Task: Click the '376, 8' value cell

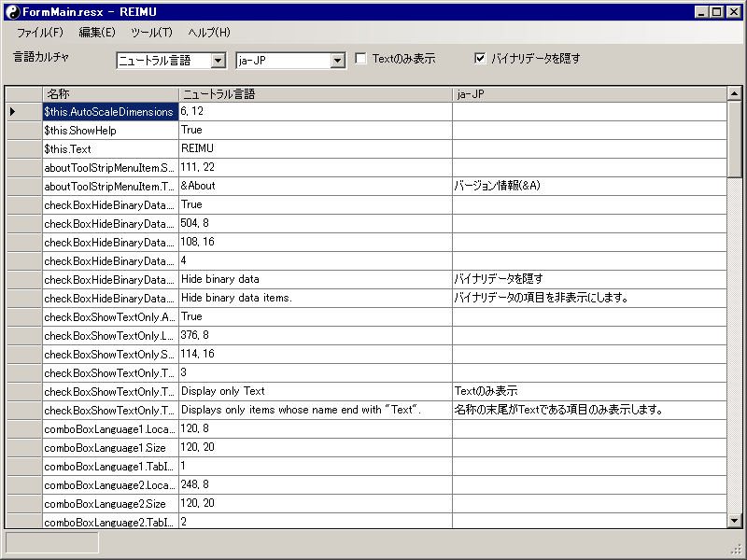Action: coord(316,336)
